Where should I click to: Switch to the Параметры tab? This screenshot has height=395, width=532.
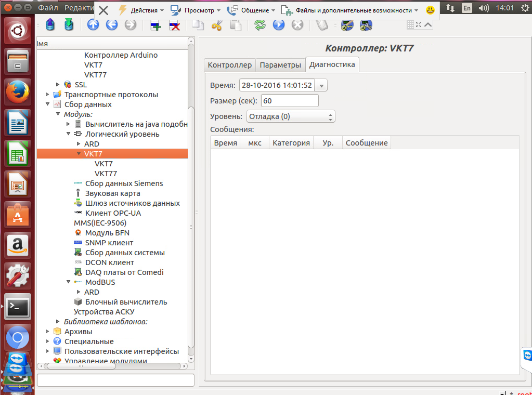point(280,65)
